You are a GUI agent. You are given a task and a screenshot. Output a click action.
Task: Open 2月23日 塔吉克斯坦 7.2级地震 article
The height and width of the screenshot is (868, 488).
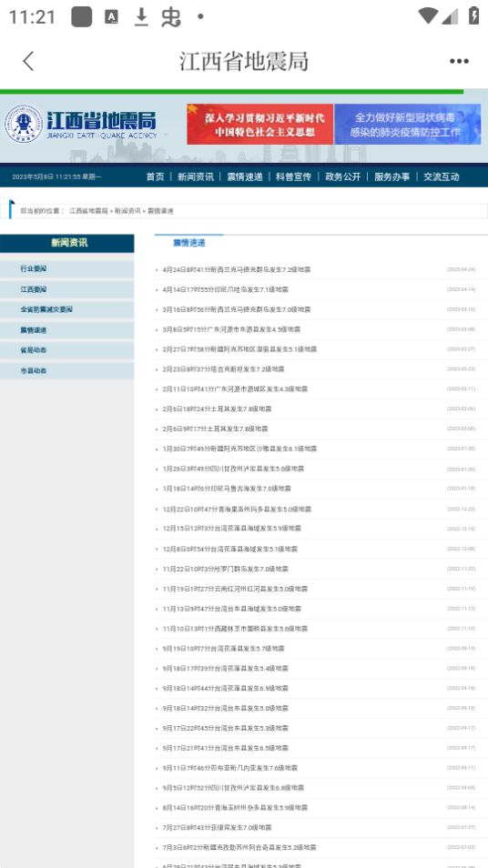[x=223, y=369]
